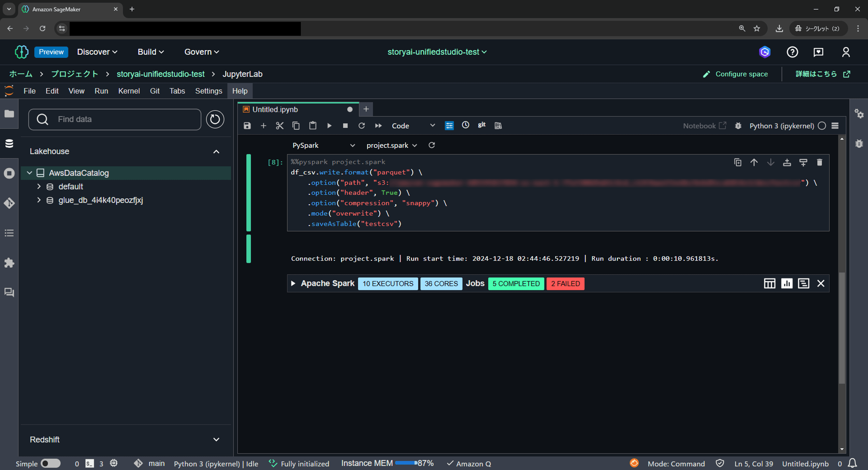Viewport: 868px width, 470px height.
Task: Expand the Apache Spark jobs details
Action: pos(293,284)
